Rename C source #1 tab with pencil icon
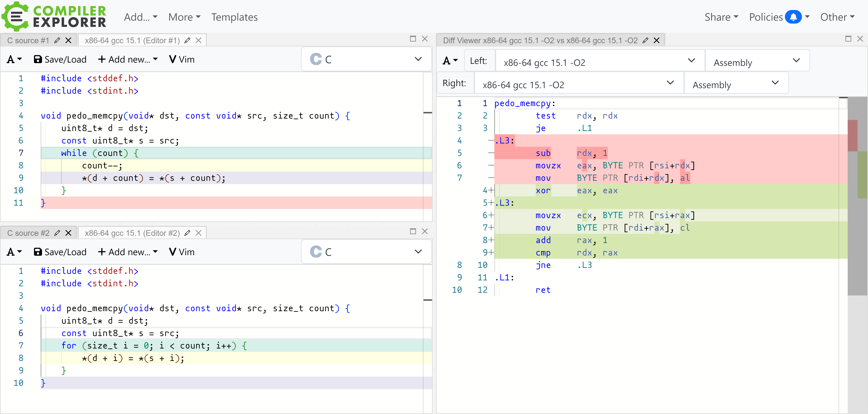Screen dimensions: 868x414 point(57,40)
